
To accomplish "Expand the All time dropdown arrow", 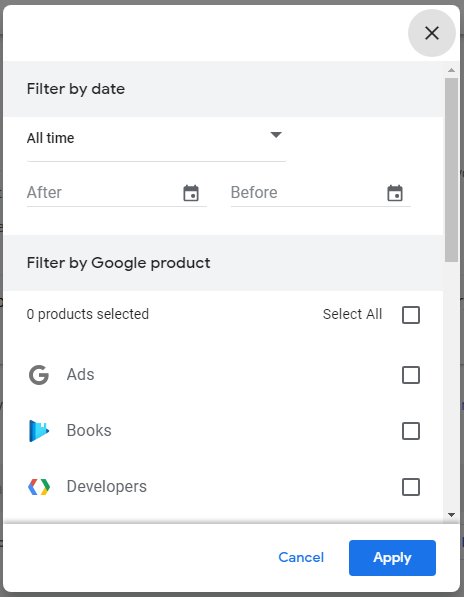I will (276, 135).
